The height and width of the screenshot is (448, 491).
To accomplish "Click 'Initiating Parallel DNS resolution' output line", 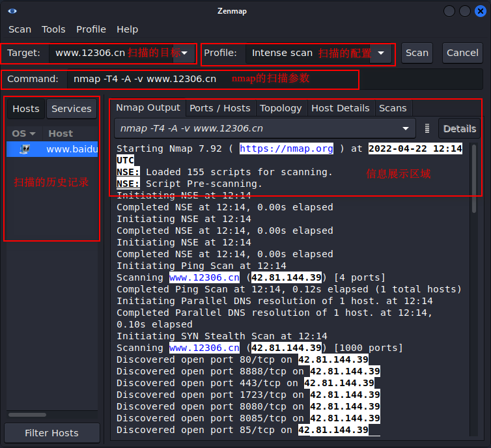I will pyautogui.click(x=275, y=301).
